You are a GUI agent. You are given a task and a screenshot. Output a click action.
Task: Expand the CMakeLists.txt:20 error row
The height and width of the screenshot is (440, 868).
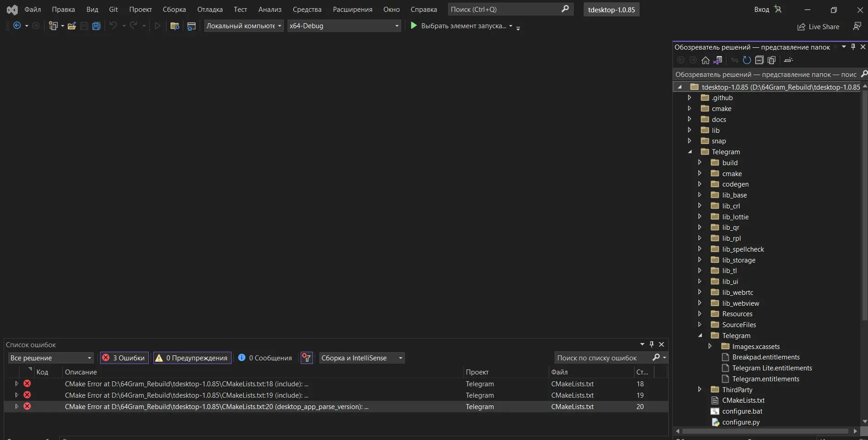click(17, 406)
